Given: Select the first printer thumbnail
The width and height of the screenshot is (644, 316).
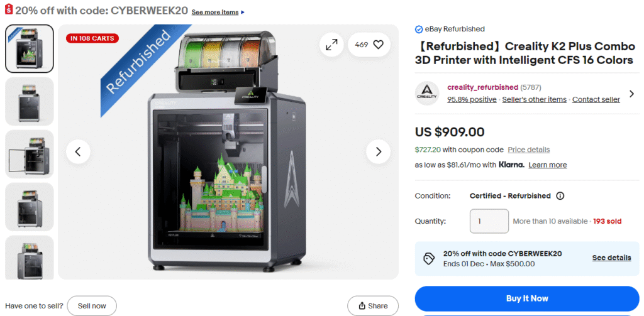Looking at the screenshot, I should [x=29, y=48].
